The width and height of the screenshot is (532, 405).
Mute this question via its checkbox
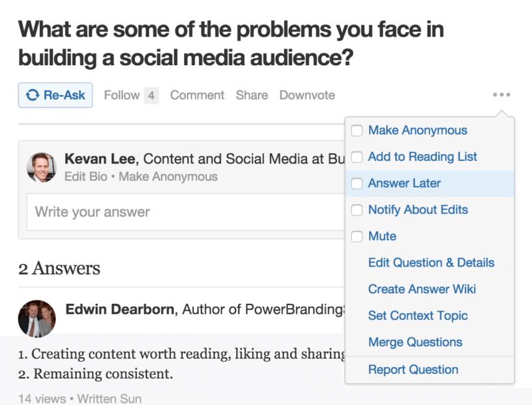[357, 236]
